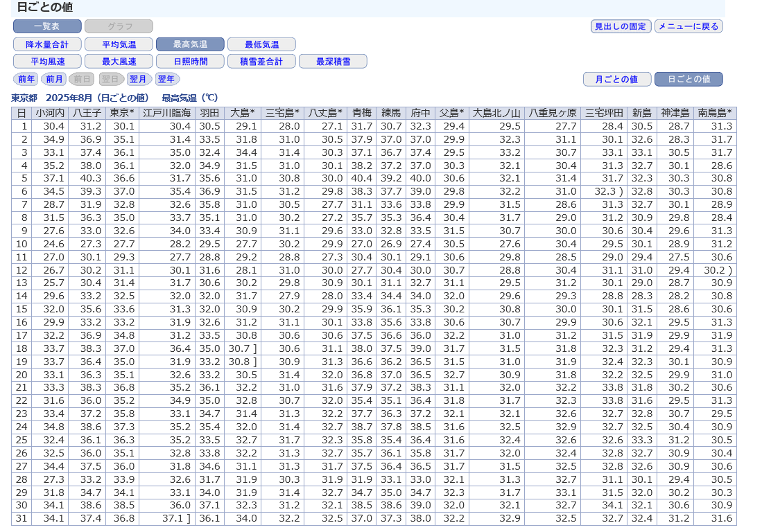Click 大島 value 30.8 ] on day 19
This screenshot has height=532, width=762.
pyautogui.click(x=243, y=362)
